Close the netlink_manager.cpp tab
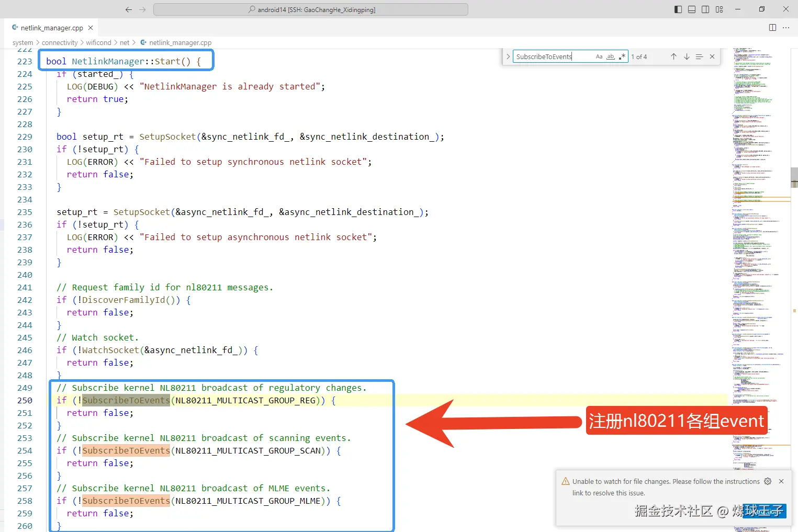The image size is (798, 532). coord(91,28)
